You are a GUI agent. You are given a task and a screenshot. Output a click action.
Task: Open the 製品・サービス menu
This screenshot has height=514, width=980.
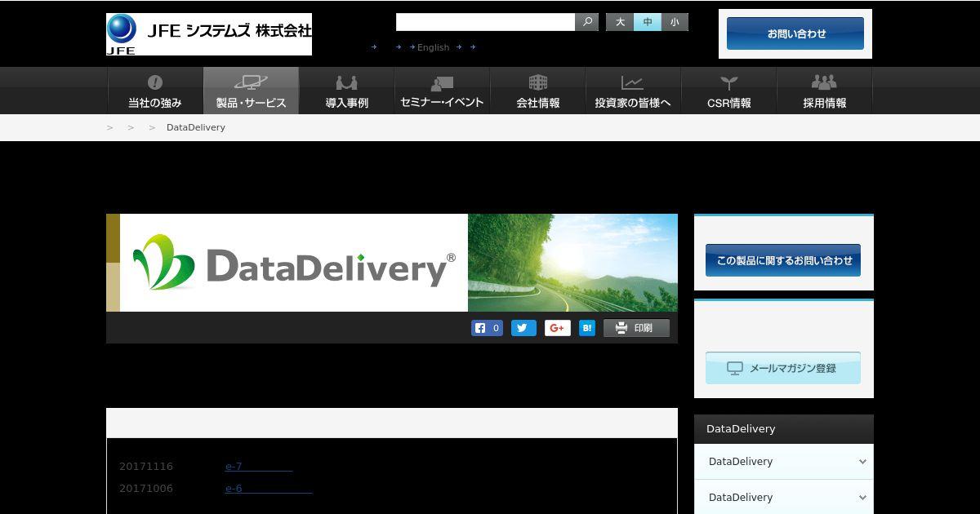pyautogui.click(x=251, y=91)
